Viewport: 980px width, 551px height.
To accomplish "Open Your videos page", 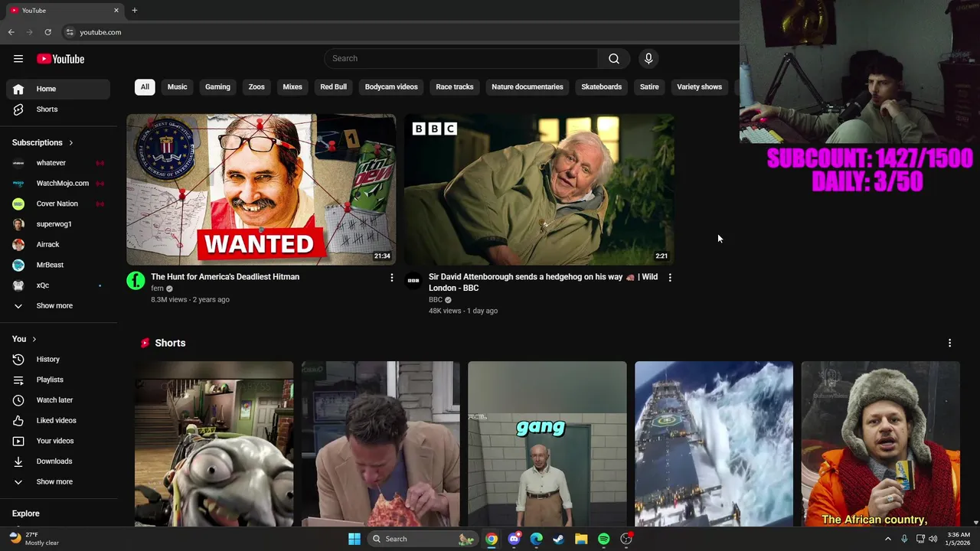I will pyautogui.click(x=58, y=441).
